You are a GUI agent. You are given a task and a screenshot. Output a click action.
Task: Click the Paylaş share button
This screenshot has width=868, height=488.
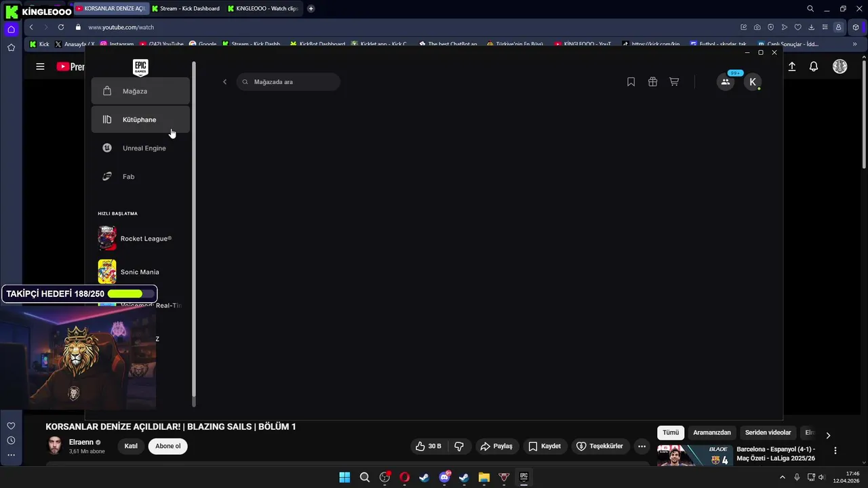(x=496, y=446)
